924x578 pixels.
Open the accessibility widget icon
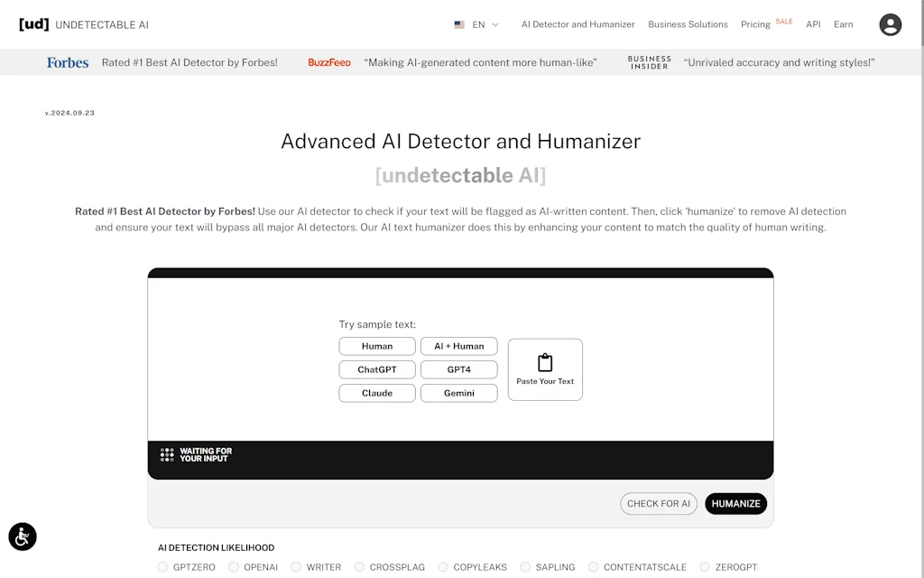22,536
